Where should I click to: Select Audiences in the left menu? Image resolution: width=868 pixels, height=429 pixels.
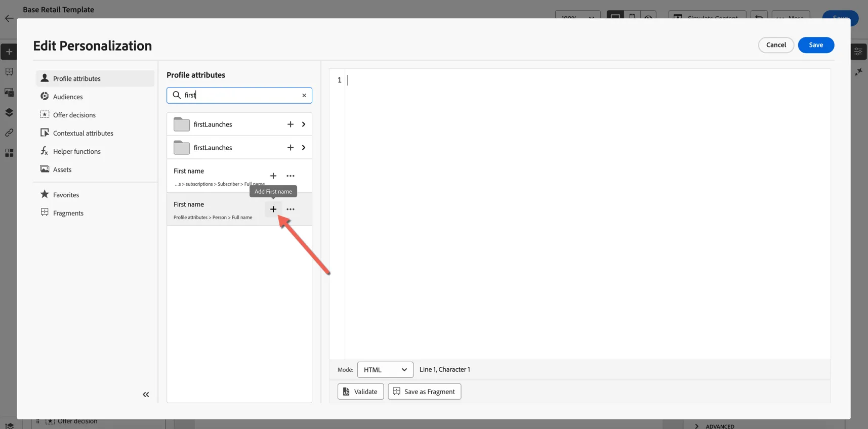click(95, 97)
